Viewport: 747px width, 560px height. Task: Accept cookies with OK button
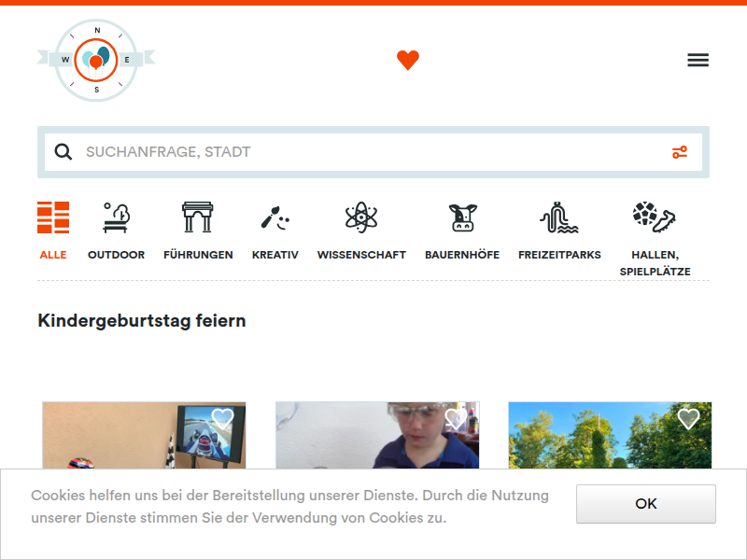pos(646,504)
